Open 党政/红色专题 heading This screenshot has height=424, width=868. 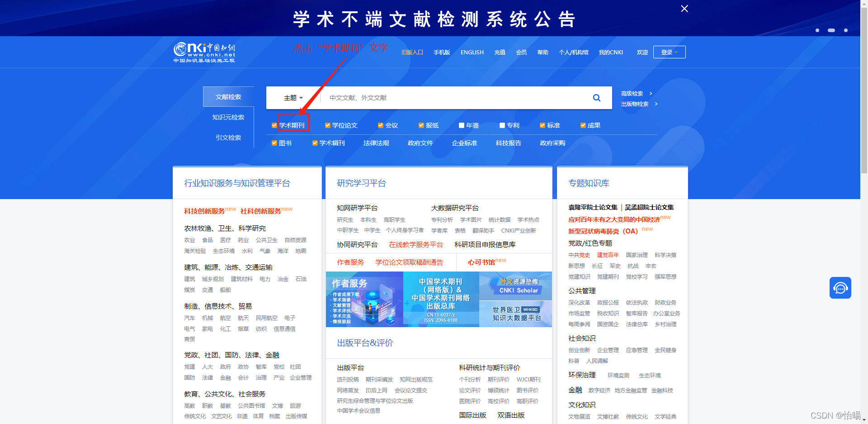tap(590, 243)
